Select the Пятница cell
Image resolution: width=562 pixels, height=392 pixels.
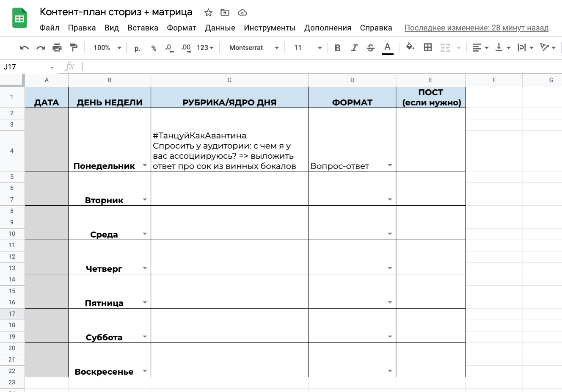tap(109, 291)
